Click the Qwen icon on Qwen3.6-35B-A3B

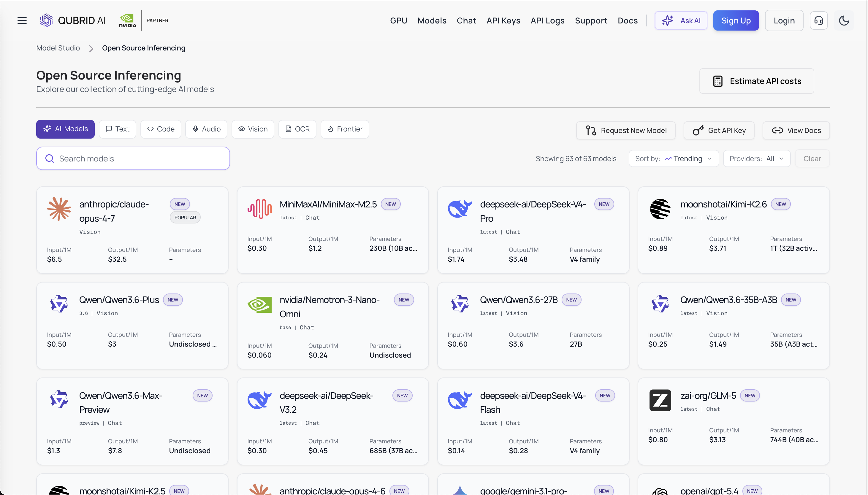tap(660, 304)
